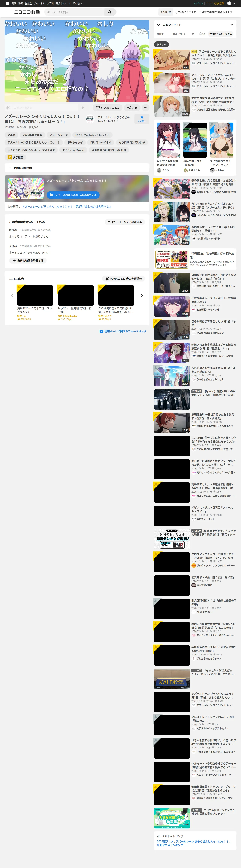Click the 共有 share button
This screenshot has height=868, width=241.
coord(132,108)
